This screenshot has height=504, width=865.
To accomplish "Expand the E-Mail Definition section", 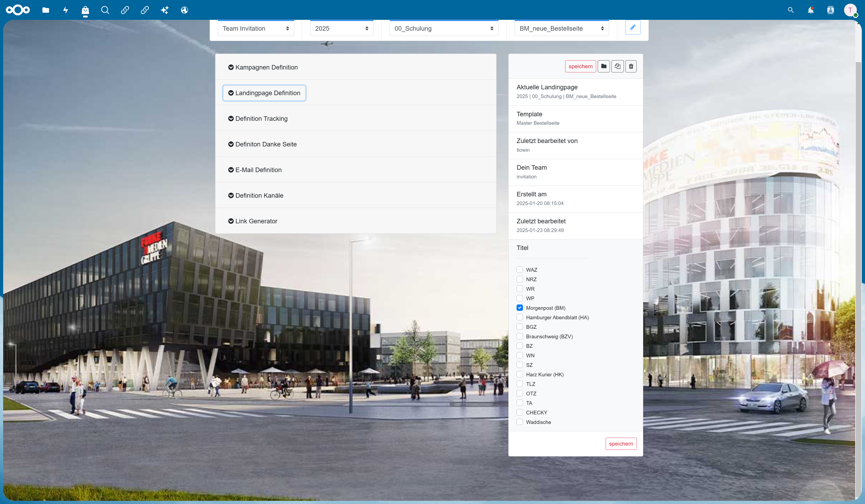I will click(255, 170).
